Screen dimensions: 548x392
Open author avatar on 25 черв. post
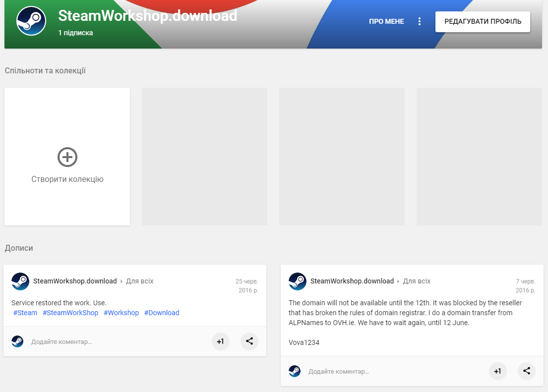click(20, 281)
